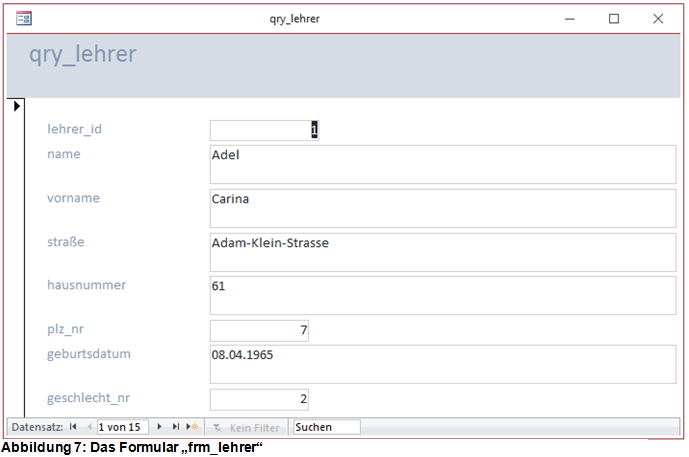Click the geburtsdatum field with 08.04.1965
This screenshot has width=689, height=457.
(442, 364)
